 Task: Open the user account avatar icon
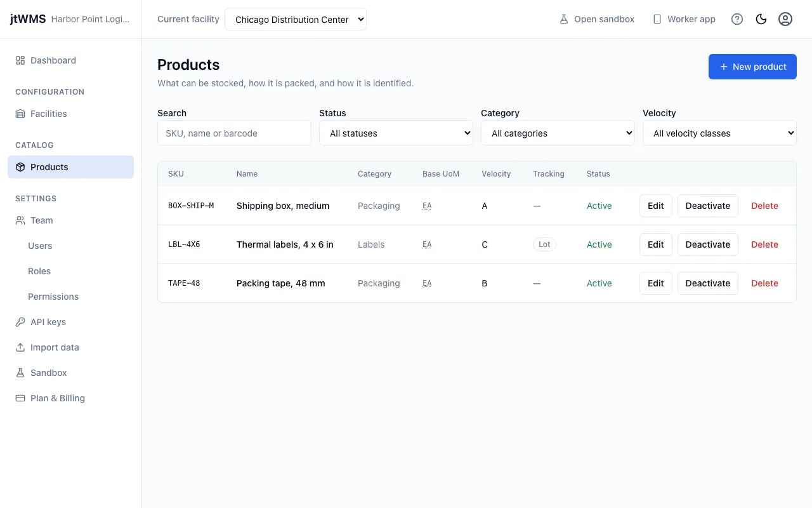point(785,19)
